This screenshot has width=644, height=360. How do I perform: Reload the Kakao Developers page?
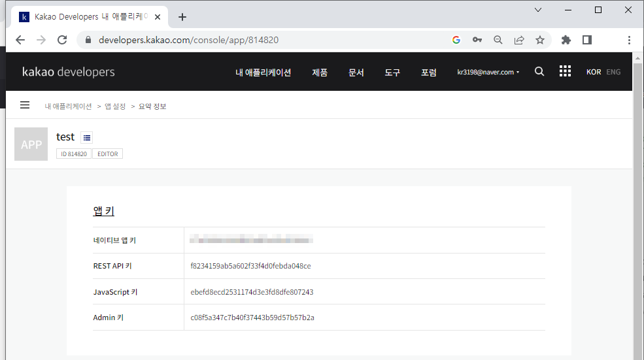tap(62, 40)
